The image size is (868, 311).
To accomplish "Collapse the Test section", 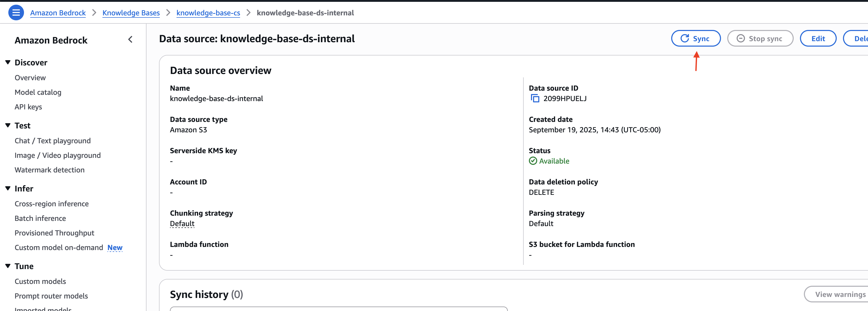I will (x=8, y=125).
